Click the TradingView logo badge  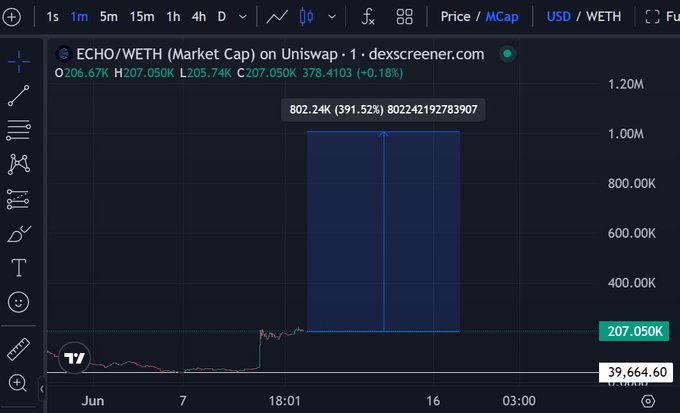tap(75, 358)
